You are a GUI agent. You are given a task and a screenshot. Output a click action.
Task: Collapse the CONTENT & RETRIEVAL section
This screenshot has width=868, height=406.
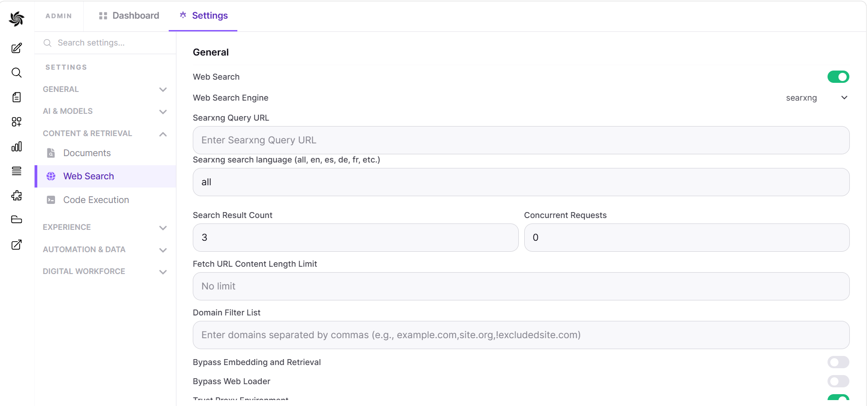pos(105,134)
